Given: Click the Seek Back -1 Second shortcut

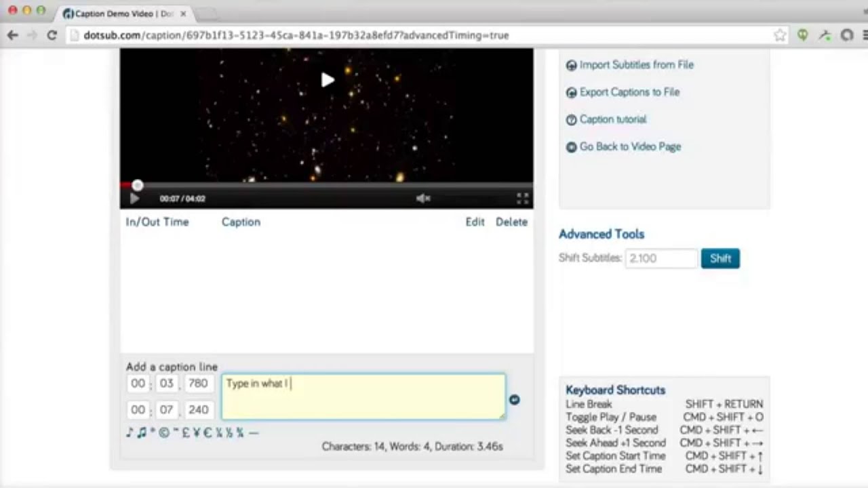Looking at the screenshot, I should tap(612, 430).
